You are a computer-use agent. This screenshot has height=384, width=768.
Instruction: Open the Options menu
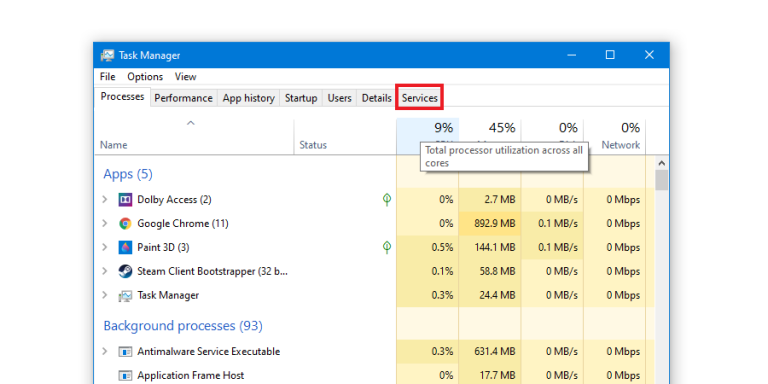click(x=145, y=77)
